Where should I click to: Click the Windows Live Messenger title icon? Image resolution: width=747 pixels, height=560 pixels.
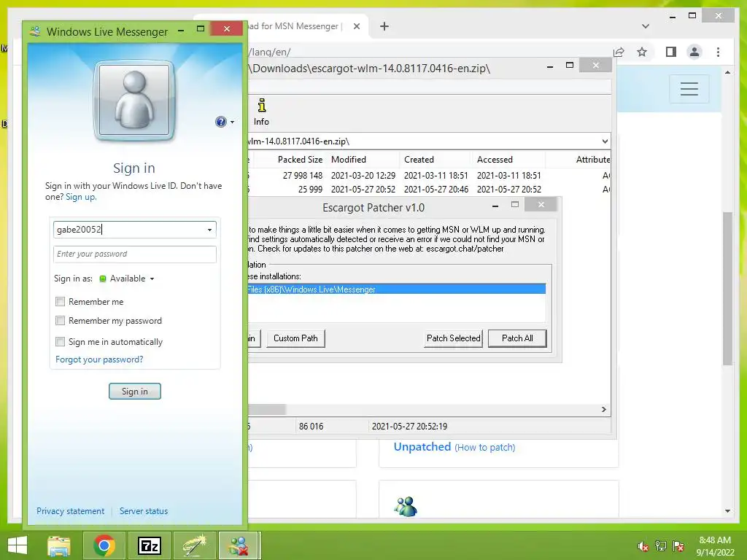click(35, 31)
